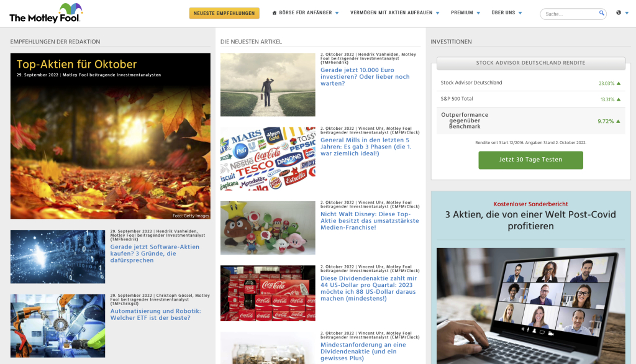Expand dropdown arrow next to globe
The height and width of the screenshot is (364, 636).
pyautogui.click(x=626, y=13)
